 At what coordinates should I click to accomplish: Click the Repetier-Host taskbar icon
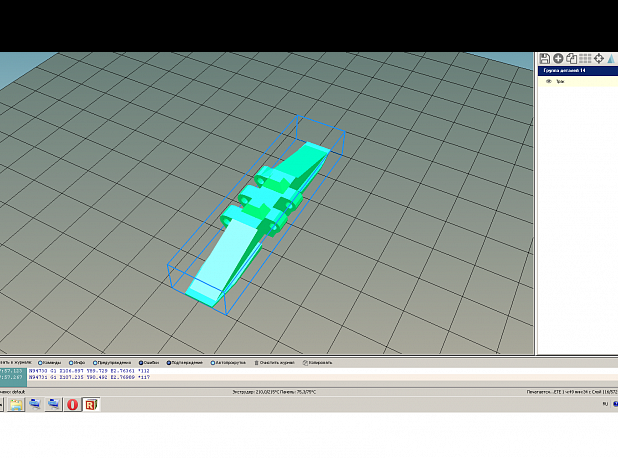click(91, 404)
